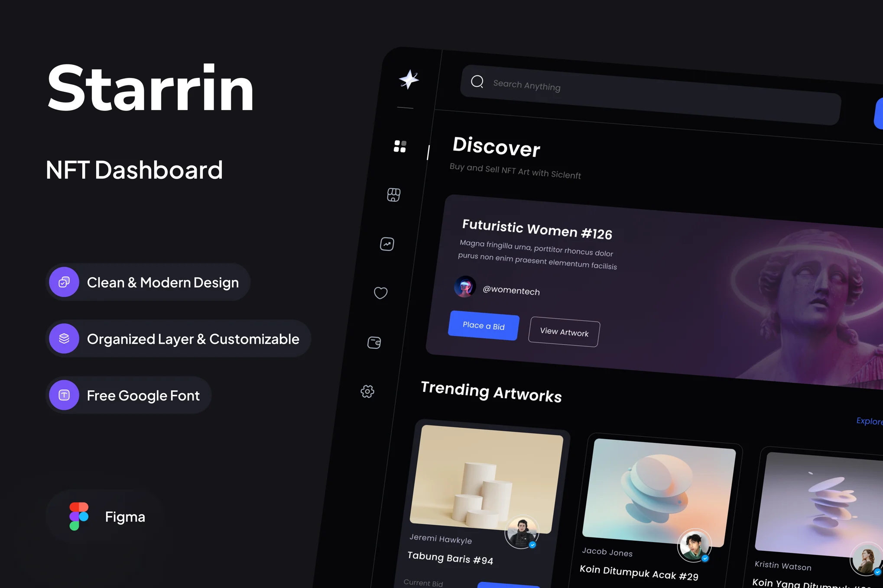Click the Clean & Modern Design badge icon

pos(64,282)
